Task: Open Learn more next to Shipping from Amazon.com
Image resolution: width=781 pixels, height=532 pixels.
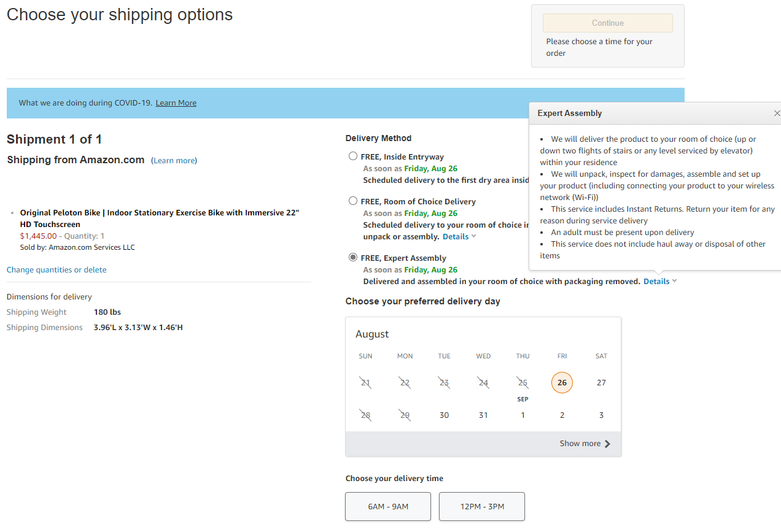Action: point(174,161)
